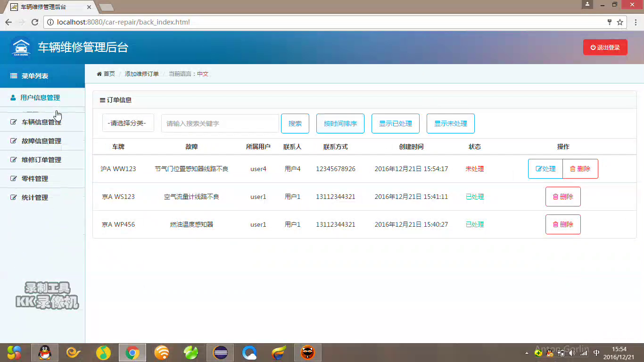Delete the 沪A WW123 order
The width and height of the screenshot is (644, 362).
(x=580, y=169)
